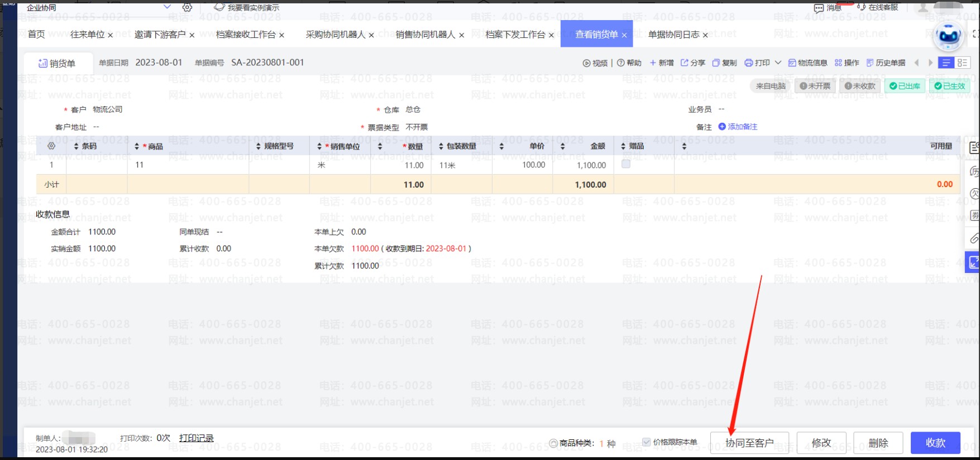The image size is (980, 460).
Task: Open table column settings gear
Action: (x=51, y=146)
